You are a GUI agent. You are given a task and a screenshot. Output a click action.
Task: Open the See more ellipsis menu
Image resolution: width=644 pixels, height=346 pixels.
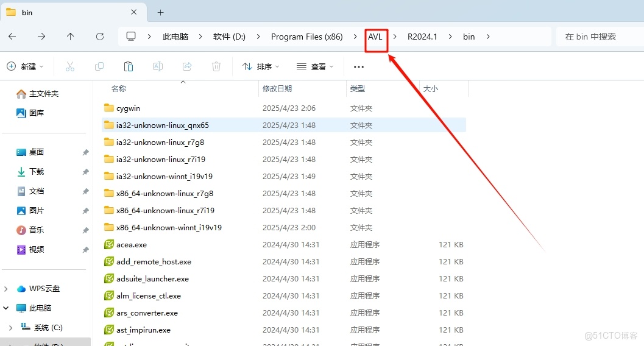coord(358,67)
